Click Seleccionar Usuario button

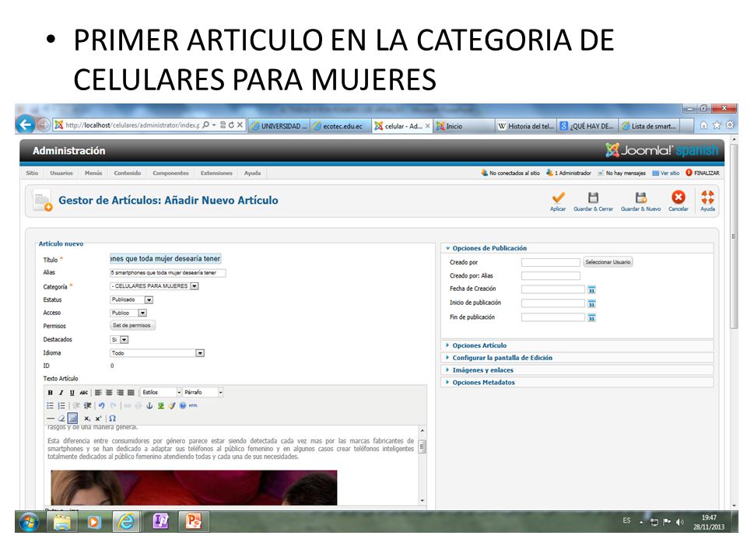coord(608,262)
